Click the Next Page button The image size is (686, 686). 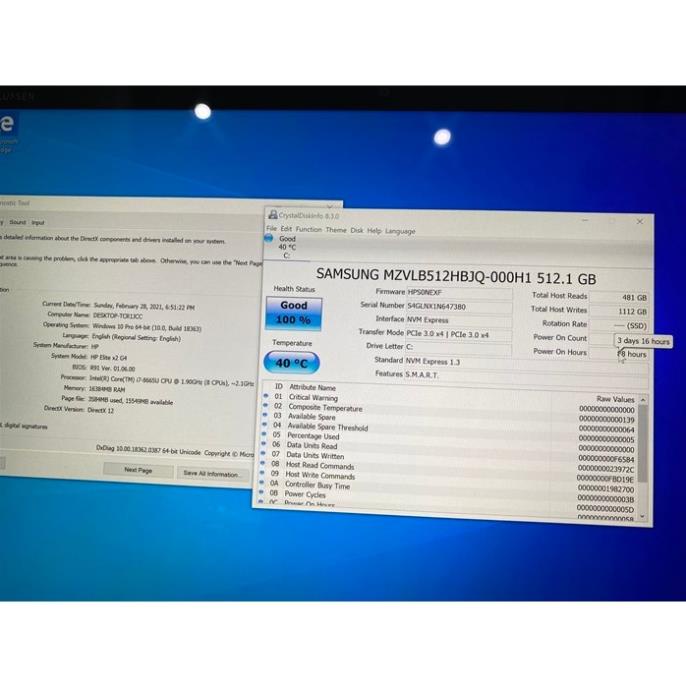pyautogui.click(x=138, y=470)
